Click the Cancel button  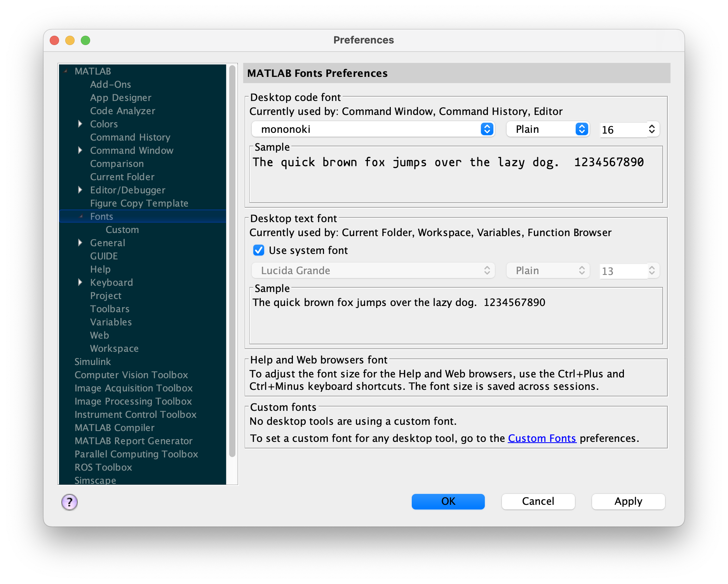[538, 501]
